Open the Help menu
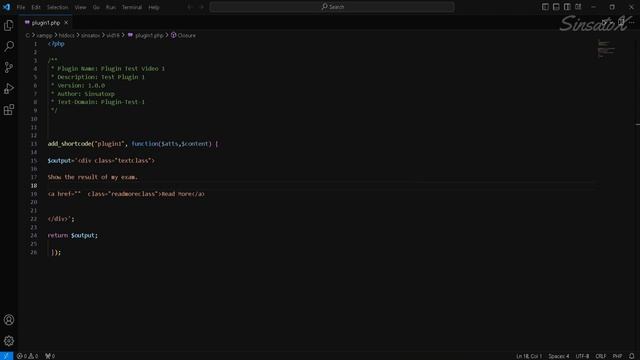Viewport: 640px width, 360px height. pos(154,7)
